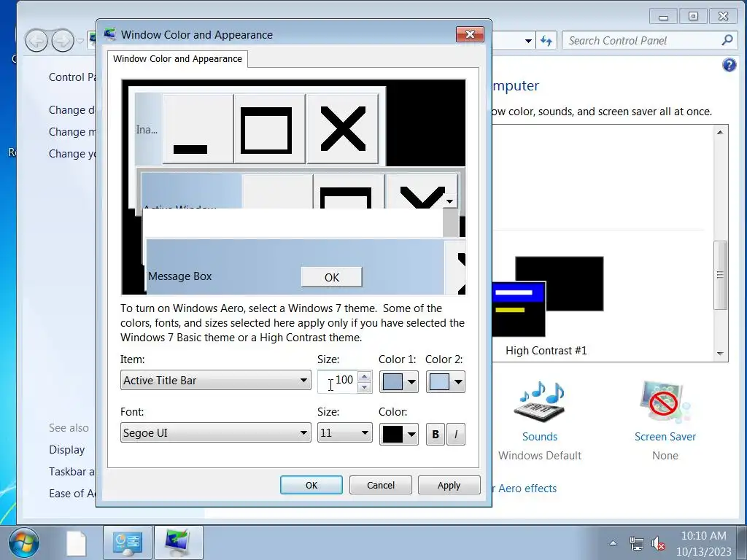Viewport: 747px width, 560px height.
Task: Open the Sounds settings icon
Action: click(x=540, y=402)
